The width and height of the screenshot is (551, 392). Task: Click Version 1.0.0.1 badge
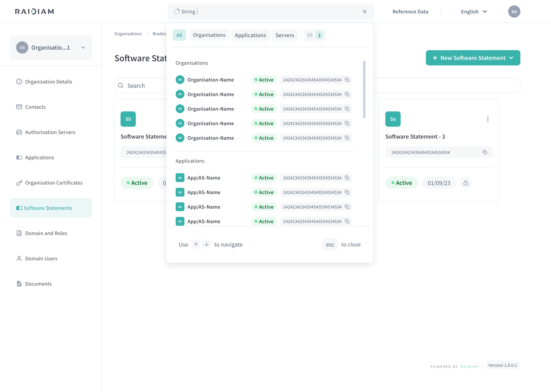(503, 365)
